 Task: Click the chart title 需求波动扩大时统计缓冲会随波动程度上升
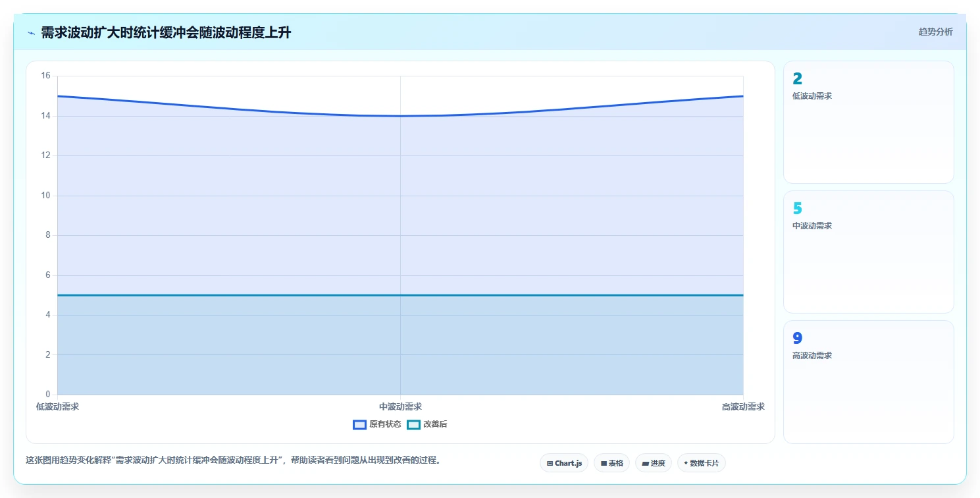tap(166, 33)
